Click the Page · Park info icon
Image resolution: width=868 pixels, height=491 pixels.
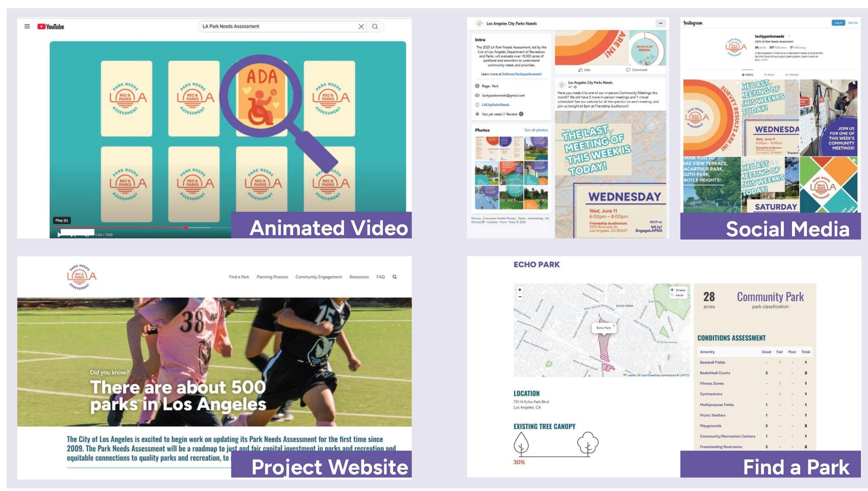click(x=477, y=86)
